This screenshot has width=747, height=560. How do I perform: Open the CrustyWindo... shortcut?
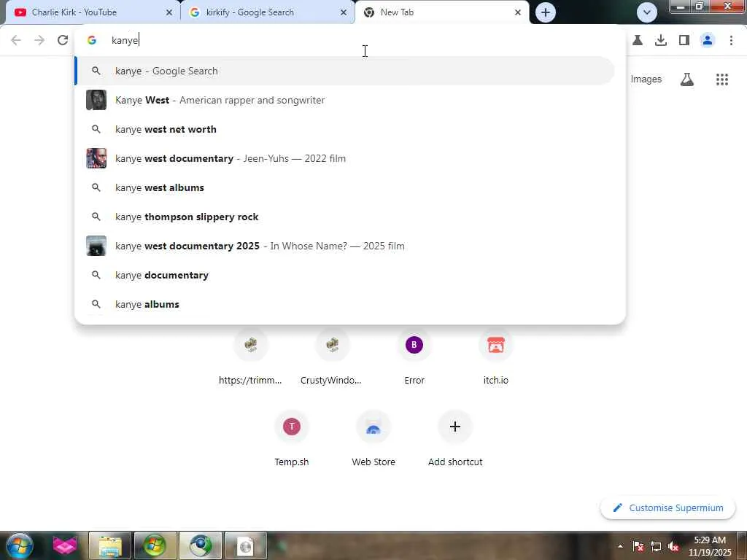[332, 359]
